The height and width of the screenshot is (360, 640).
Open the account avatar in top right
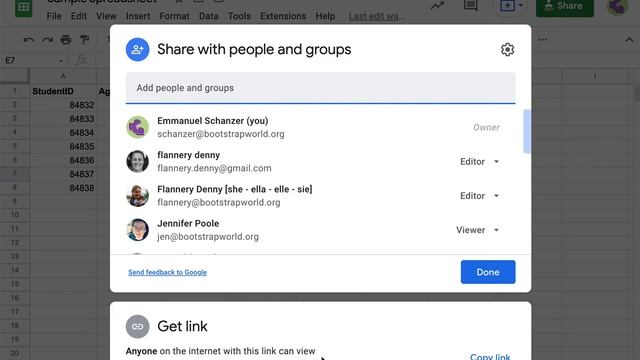click(618, 7)
